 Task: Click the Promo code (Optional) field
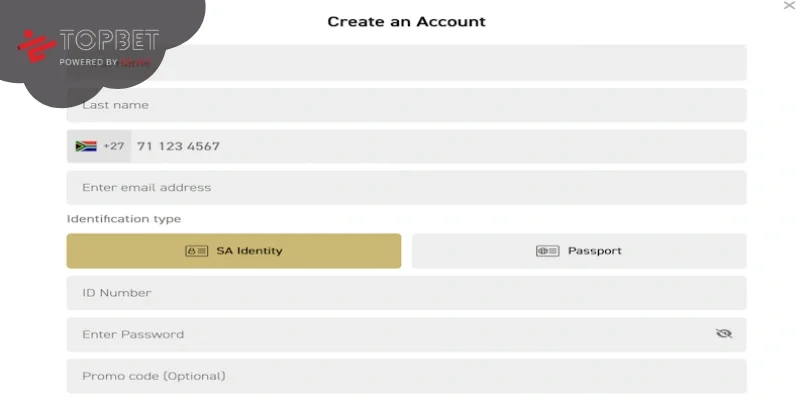pyautogui.click(x=407, y=377)
